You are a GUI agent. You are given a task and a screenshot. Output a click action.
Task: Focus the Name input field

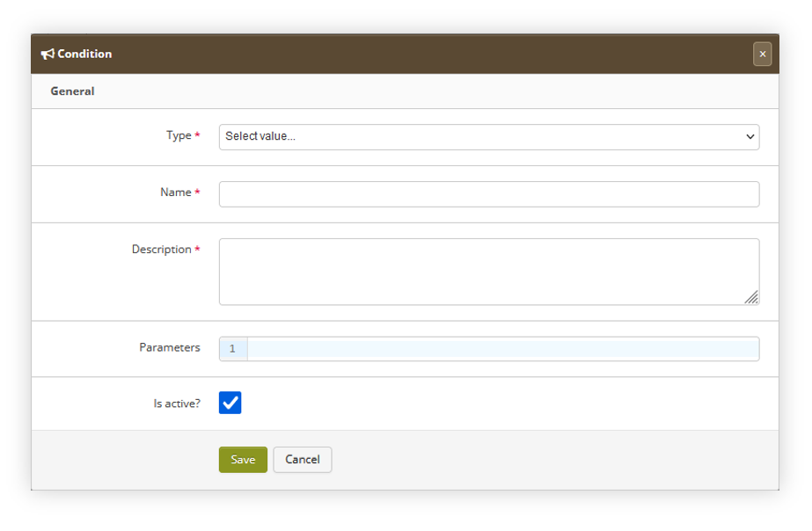489,194
